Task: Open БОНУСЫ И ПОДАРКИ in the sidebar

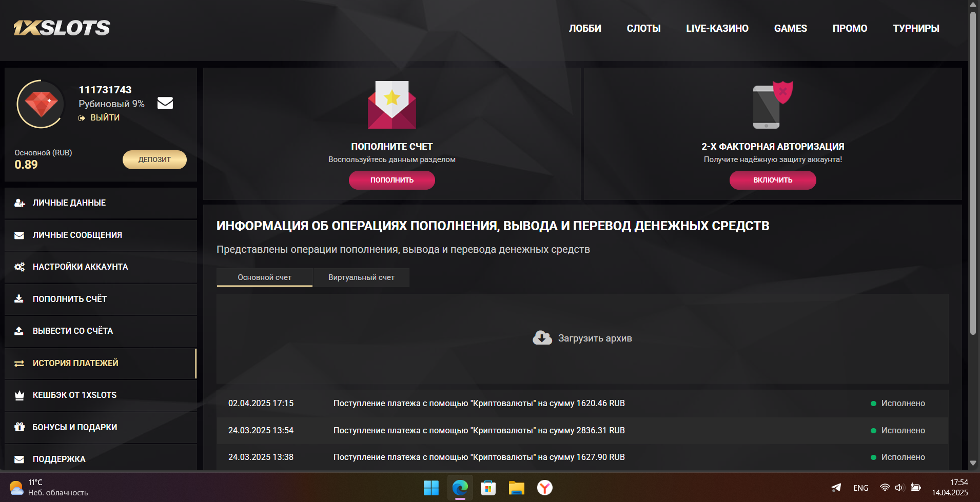Action: tap(101, 427)
